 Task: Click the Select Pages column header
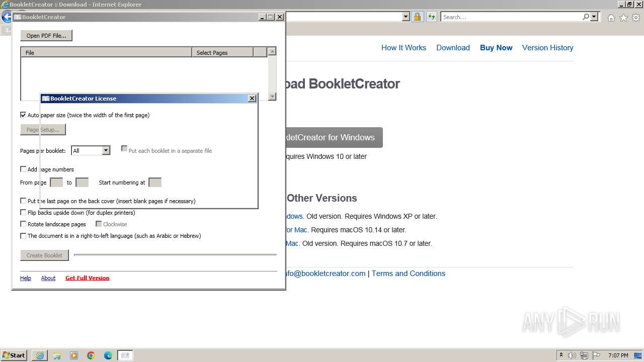pyautogui.click(x=222, y=52)
